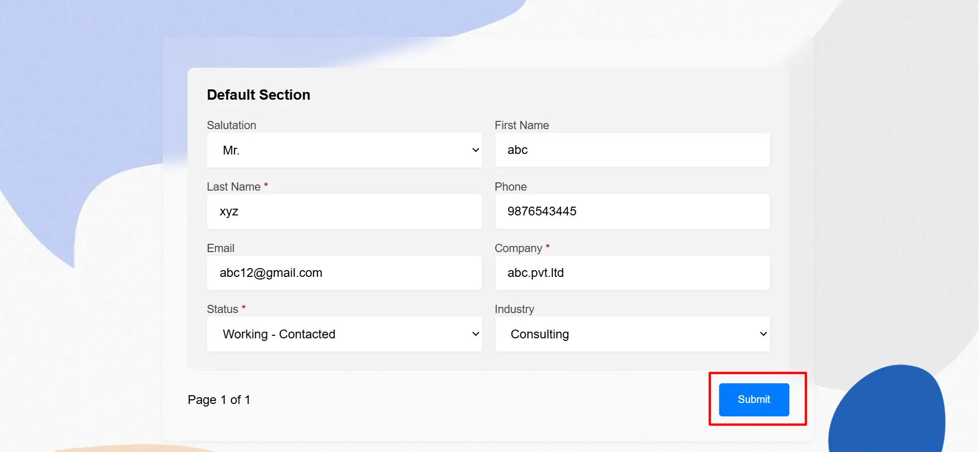Open the Salutation dropdown showing Mr.
This screenshot has width=980, height=452.
click(x=344, y=150)
